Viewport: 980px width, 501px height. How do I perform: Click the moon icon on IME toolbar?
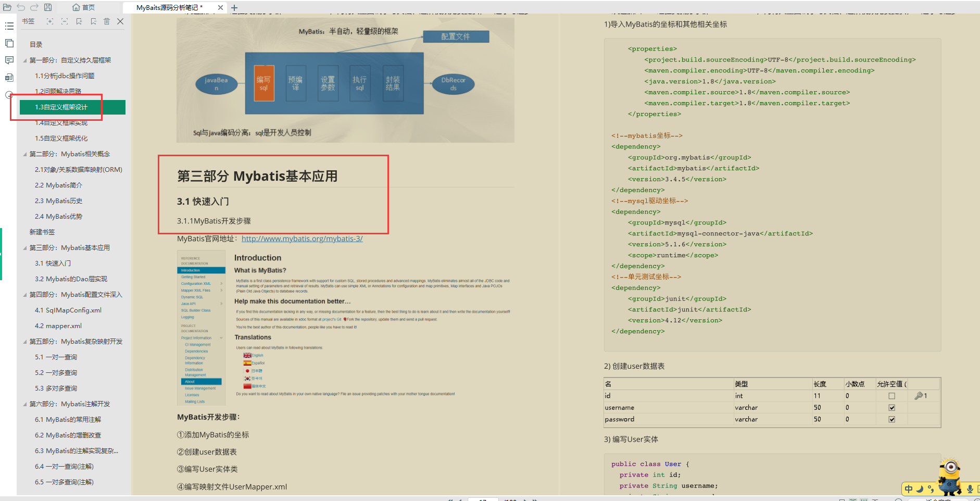click(920, 489)
